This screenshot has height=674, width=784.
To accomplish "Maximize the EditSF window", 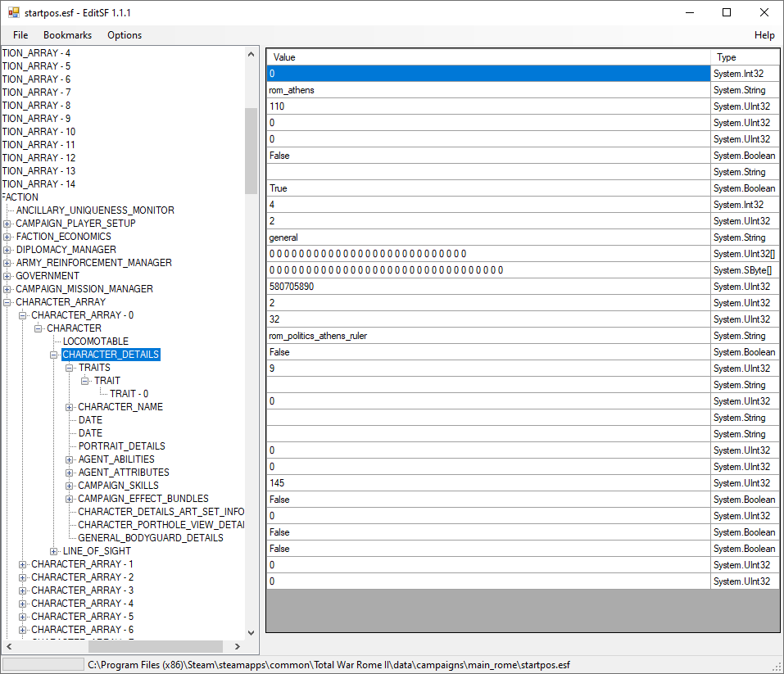I will [727, 12].
